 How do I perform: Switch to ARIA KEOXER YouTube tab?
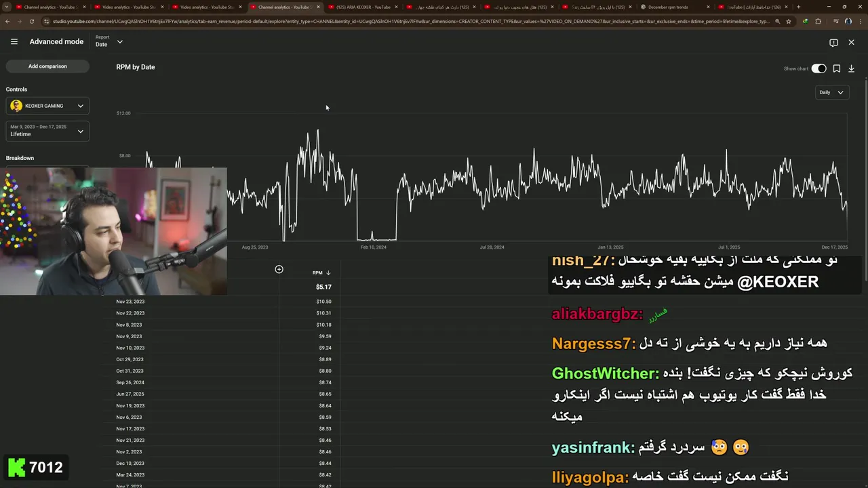[x=363, y=7]
